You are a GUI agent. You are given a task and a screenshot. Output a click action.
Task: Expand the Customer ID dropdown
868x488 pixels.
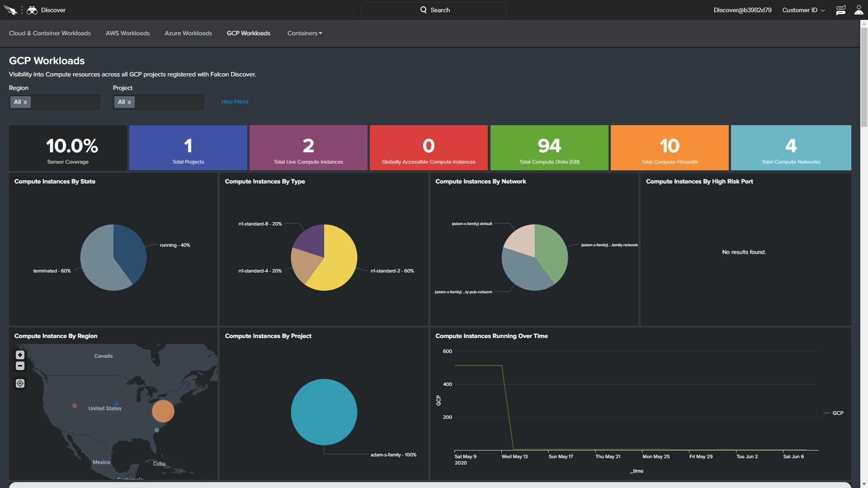[x=803, y=10]
